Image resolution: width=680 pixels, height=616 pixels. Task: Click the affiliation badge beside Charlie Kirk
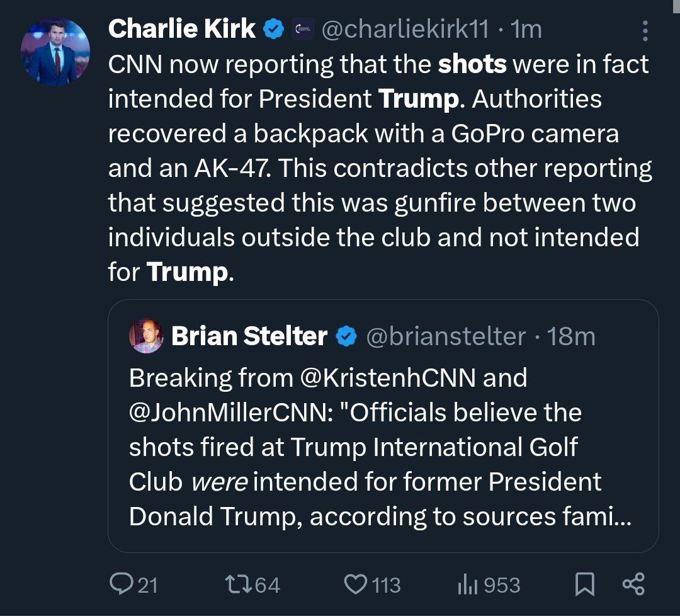click(x=303, y=29)
